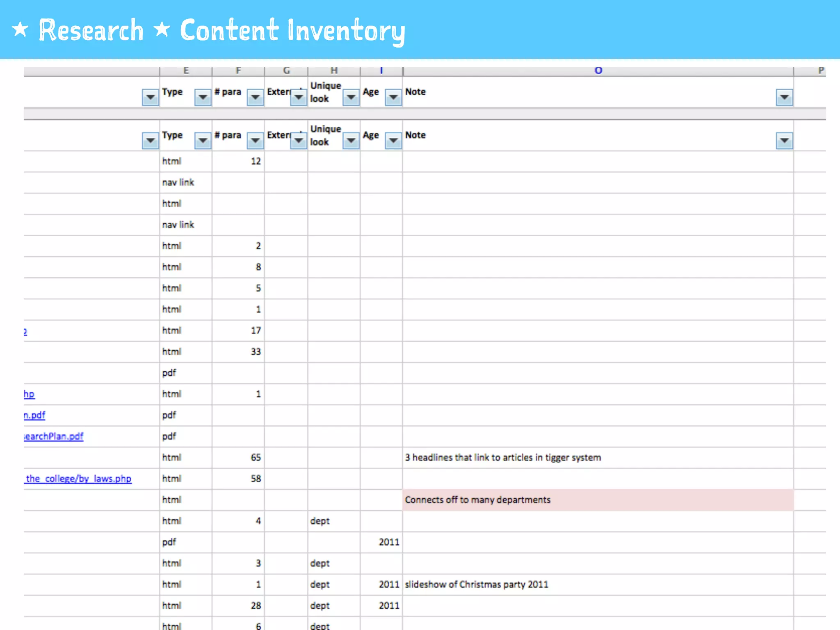840x630 pixels.
Task: Select column O header
Action: pos(598,71)
